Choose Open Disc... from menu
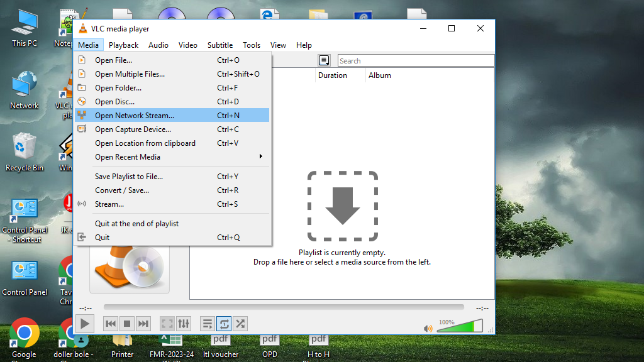644x362 pixels. (x=172, y=101)
